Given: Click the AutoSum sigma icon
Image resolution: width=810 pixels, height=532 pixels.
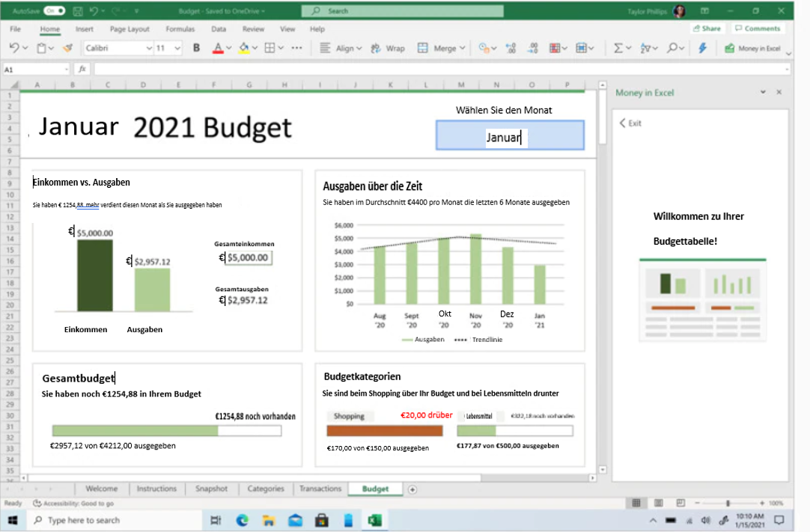Looking at the screenshot, I should coord(618,48).
